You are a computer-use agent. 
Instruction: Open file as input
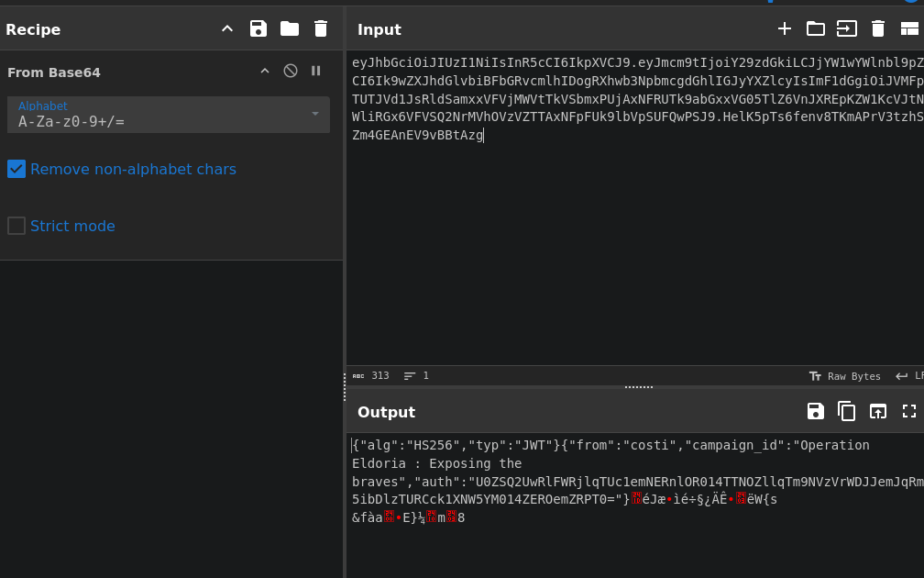tap(847, 29)
